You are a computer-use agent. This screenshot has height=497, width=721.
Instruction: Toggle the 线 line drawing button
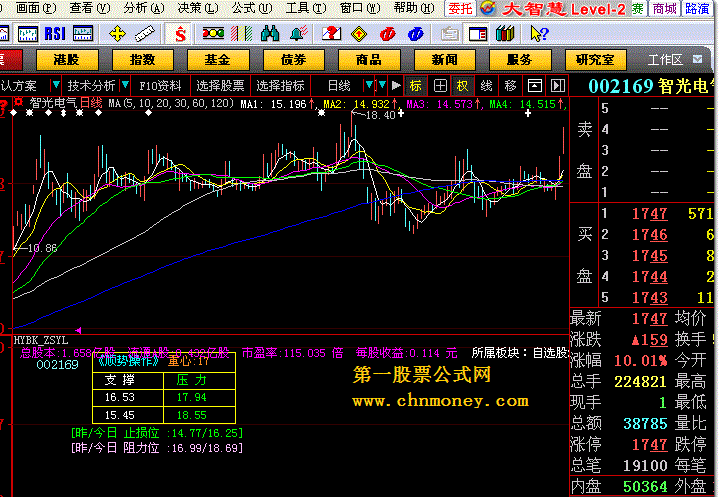[486, 86]
